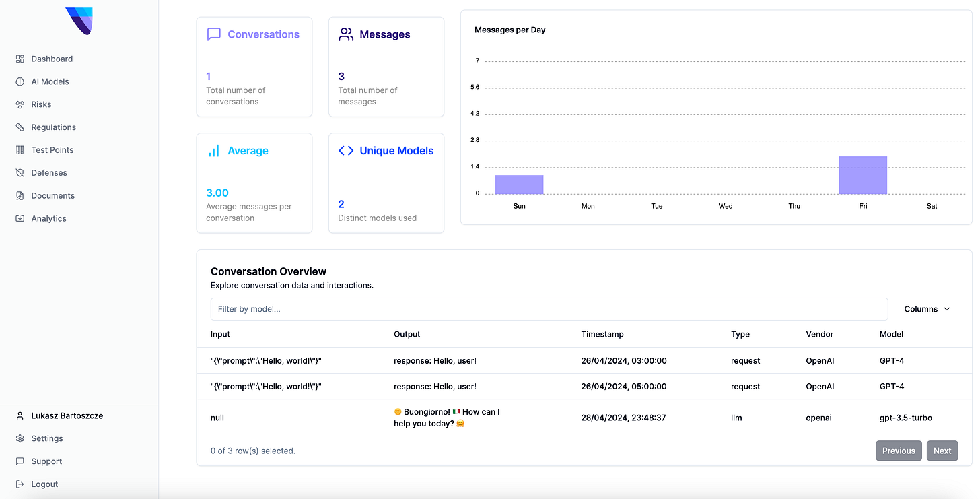Click the chevron next to Columns
Viewport: 980px width, 499px height.
click(947, 309)
